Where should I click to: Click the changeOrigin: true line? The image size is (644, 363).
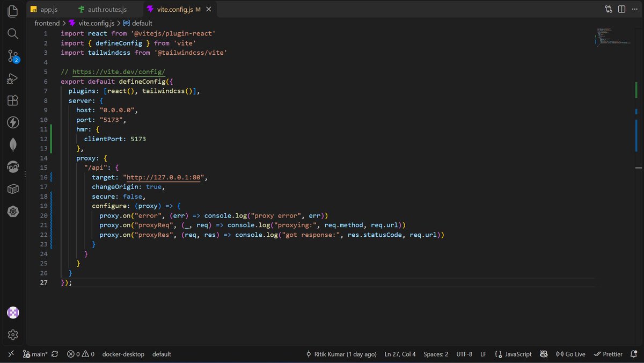click(128, 187)
